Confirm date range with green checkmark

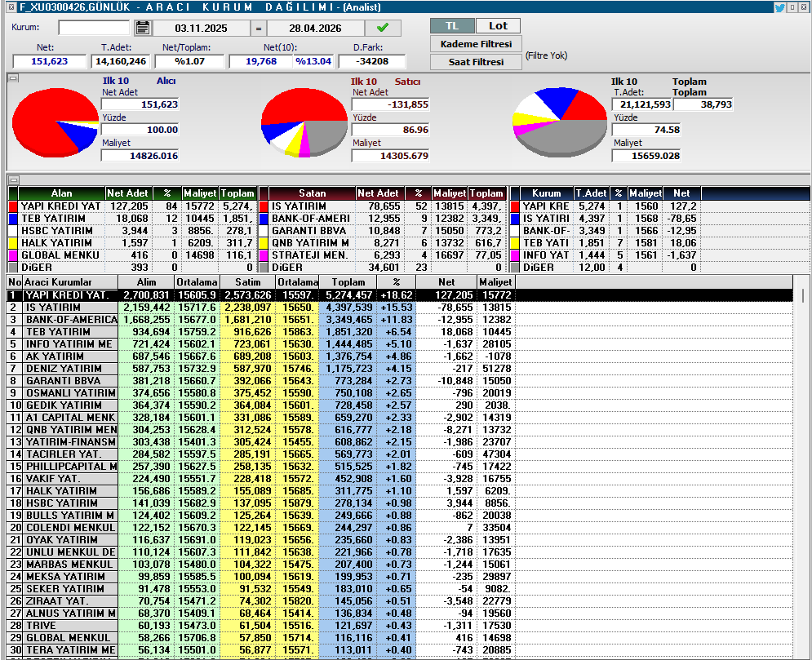(383, 28)
